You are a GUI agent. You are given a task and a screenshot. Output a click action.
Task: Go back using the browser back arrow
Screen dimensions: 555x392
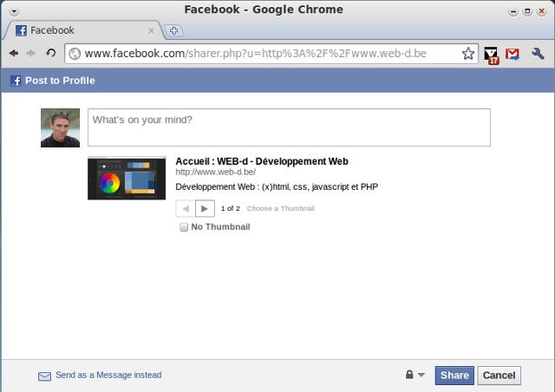click(14, 54)
